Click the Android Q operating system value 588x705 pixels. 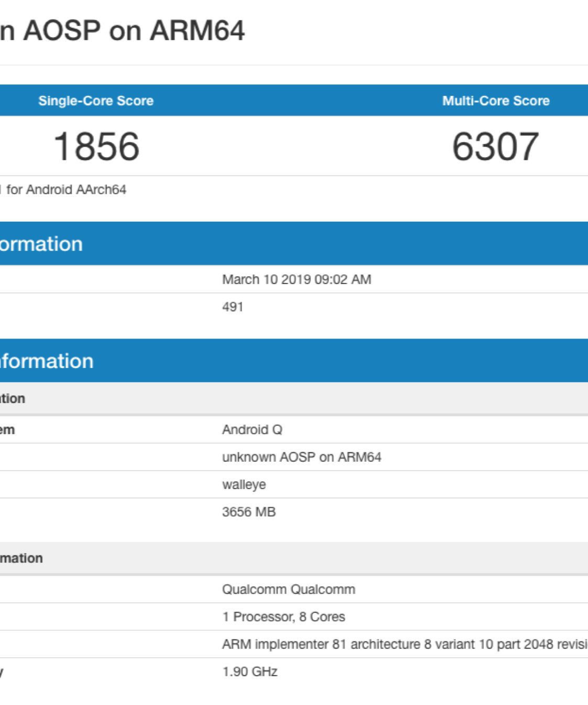(252, 430)
